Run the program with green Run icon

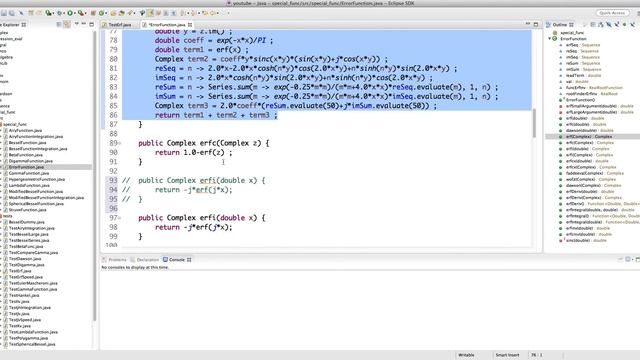[70, 13]
